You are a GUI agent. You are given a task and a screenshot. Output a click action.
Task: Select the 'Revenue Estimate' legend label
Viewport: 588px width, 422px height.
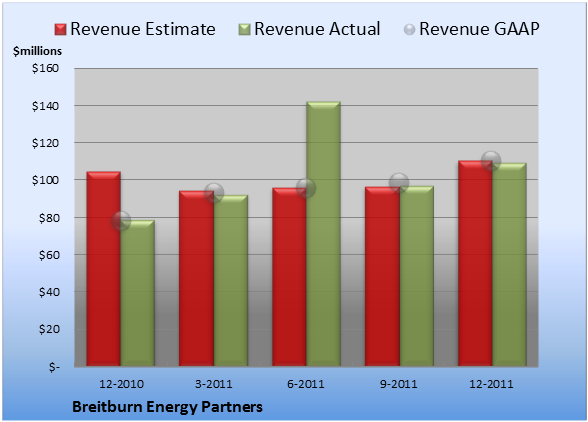[143, 29]
